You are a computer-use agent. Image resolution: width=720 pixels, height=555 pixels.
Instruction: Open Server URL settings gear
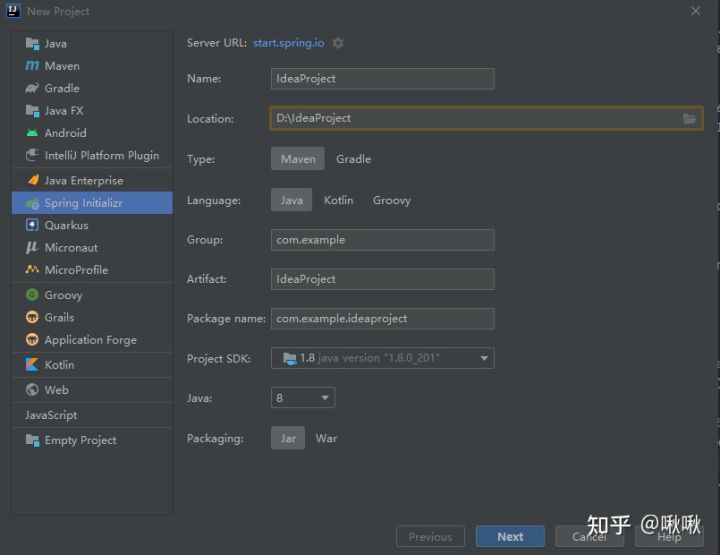coord(338,43)
